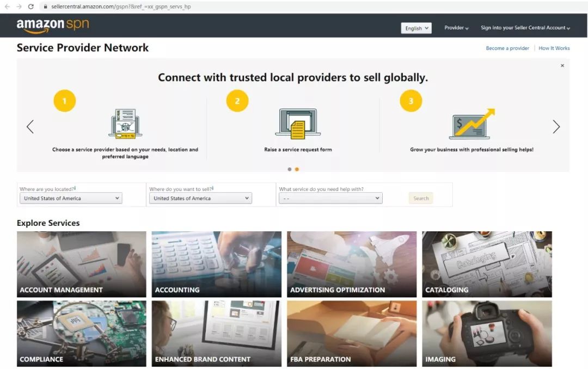Expand 'Where do you want to sell?' dropdown
Screen dimensions: 588x369
pos(200,198)
